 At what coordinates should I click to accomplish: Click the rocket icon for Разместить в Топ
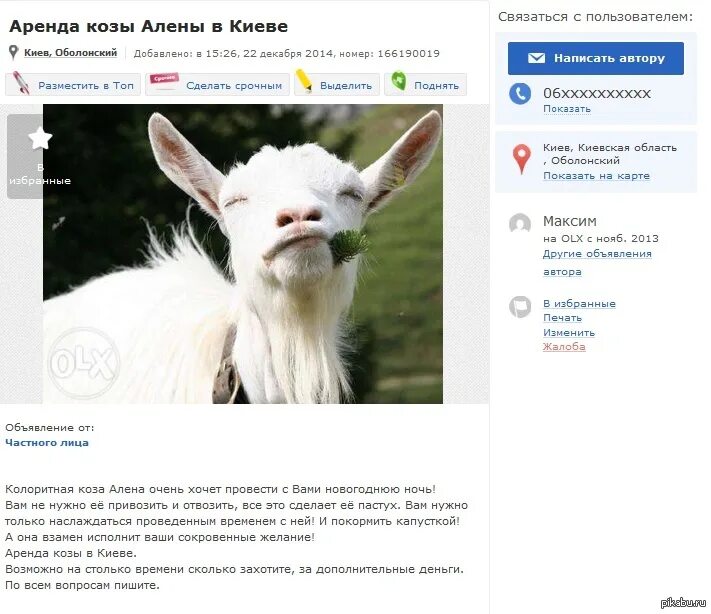20,83
